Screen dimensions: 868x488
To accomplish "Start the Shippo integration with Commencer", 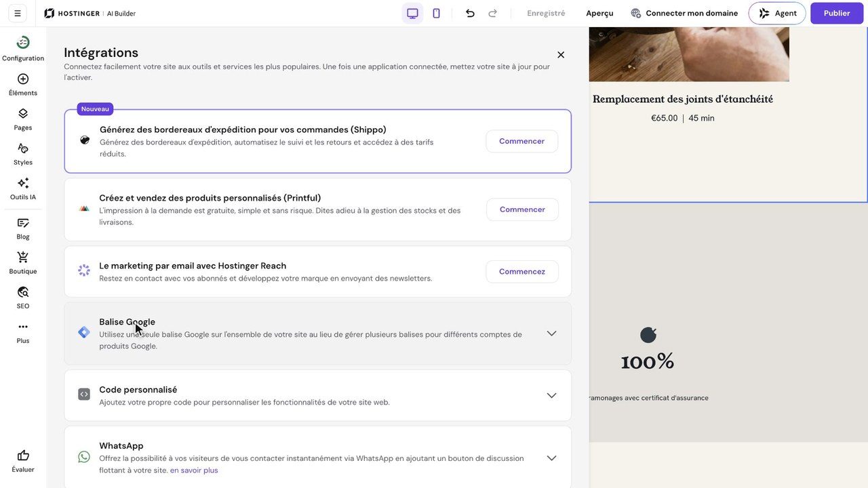I will click(x=522, y=141).
